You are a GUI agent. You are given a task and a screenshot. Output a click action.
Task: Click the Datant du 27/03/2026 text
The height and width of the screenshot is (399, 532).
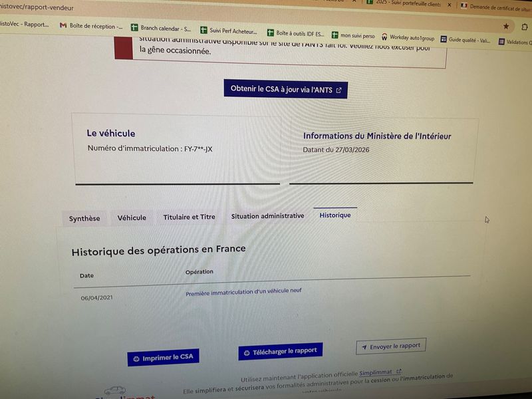[x=336, y=150]
